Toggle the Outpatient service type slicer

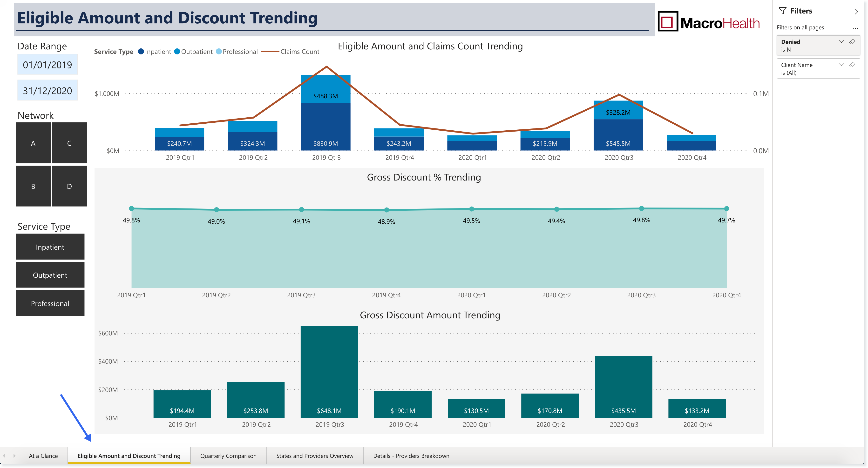tap(50, 275)
